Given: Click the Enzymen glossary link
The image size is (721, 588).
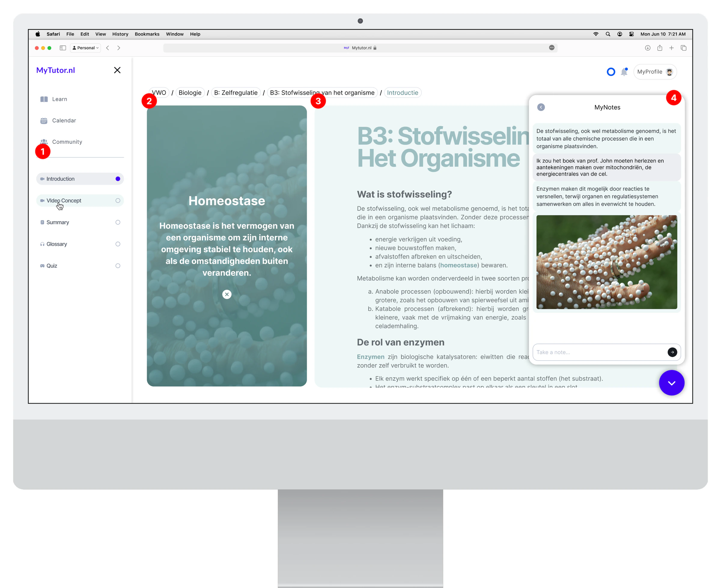Looking at the screenshot, I should [371, 357].
